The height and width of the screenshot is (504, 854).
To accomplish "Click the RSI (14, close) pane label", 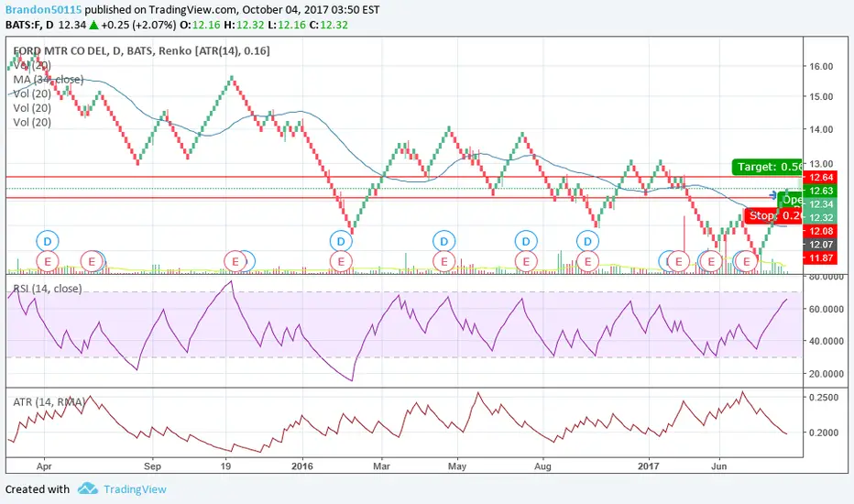I will tap(48, 289).
